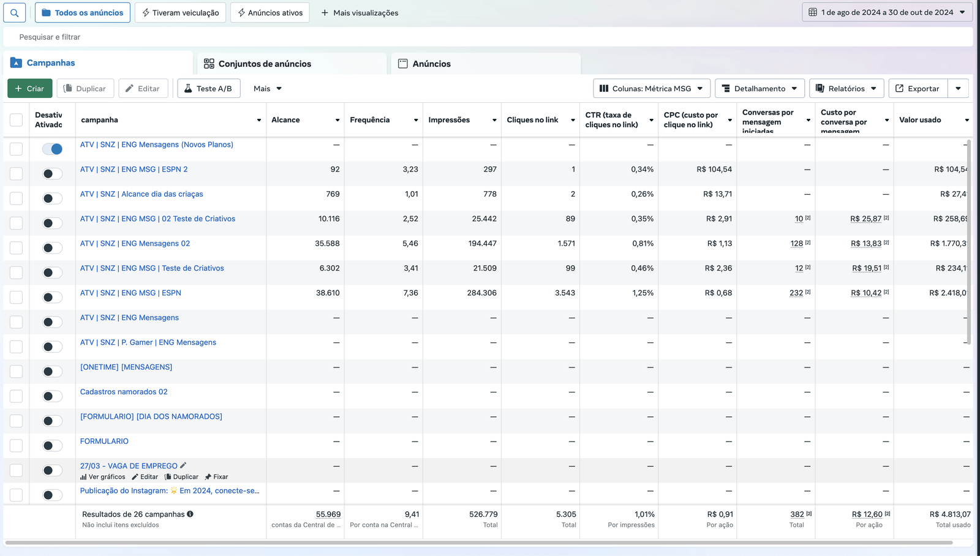The height and width of the screenshot is (556, 980).
Task: Open the Teste A/B flask tool
Action: (208, 89)
